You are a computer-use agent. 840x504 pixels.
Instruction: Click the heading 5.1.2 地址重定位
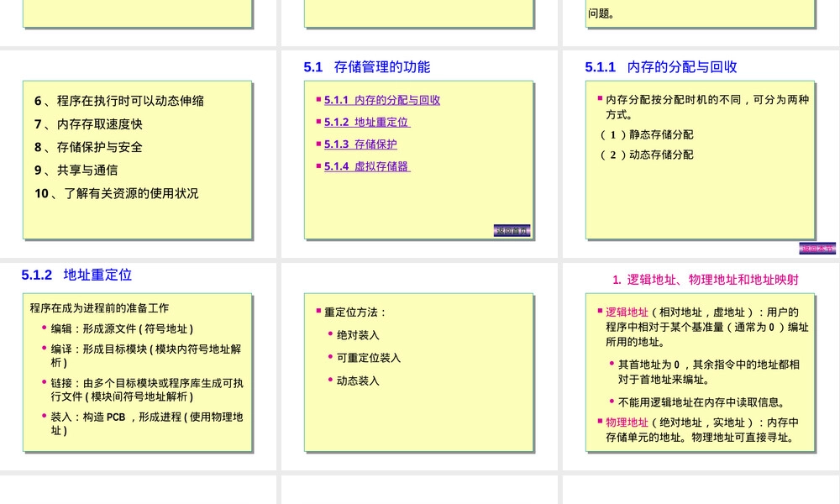click(x=76, y=275)
